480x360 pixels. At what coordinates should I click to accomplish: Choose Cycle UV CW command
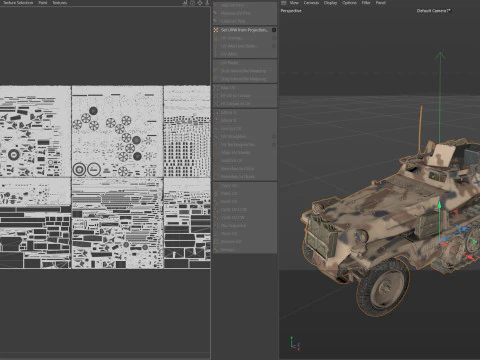pos(245,218)
